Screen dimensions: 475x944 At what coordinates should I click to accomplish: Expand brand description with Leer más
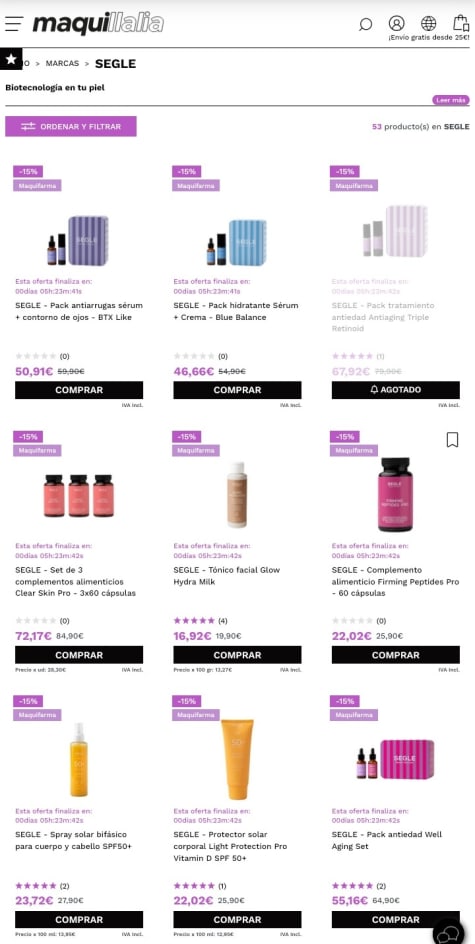450,100
